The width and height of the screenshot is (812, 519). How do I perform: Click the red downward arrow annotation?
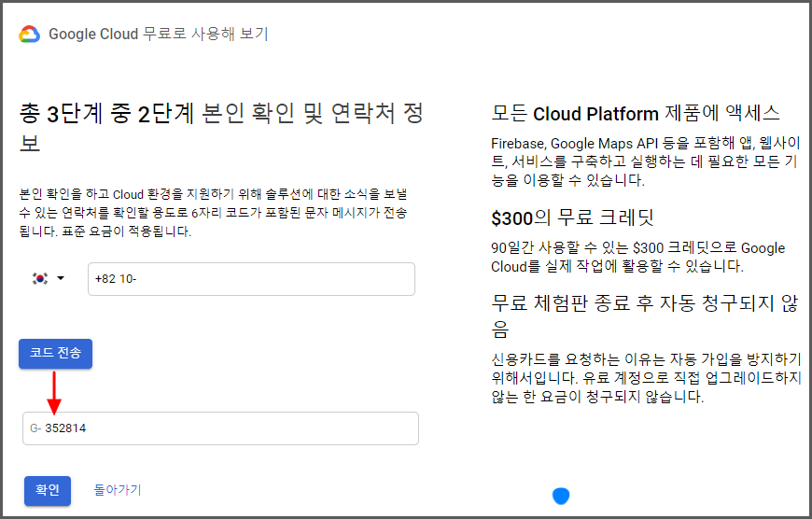tap(54, 391)
